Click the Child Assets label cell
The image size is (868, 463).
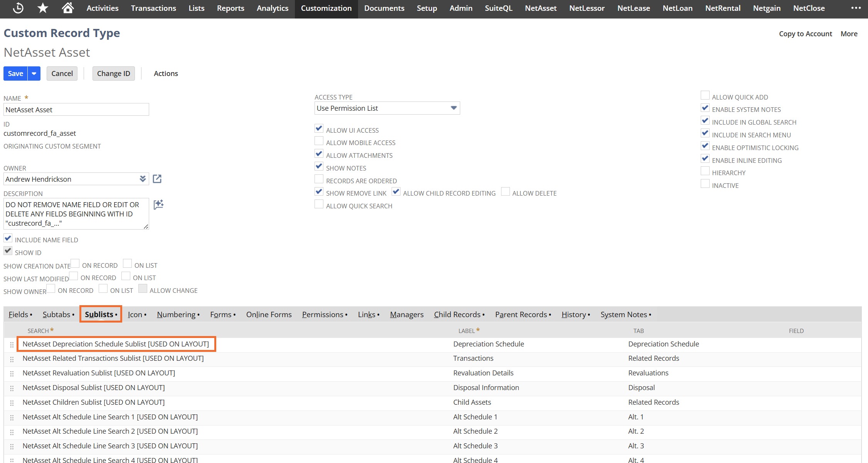click(472, 402)
